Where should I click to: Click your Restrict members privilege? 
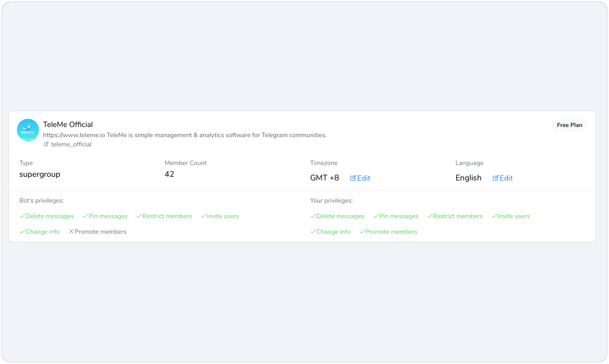click(458, 216)
